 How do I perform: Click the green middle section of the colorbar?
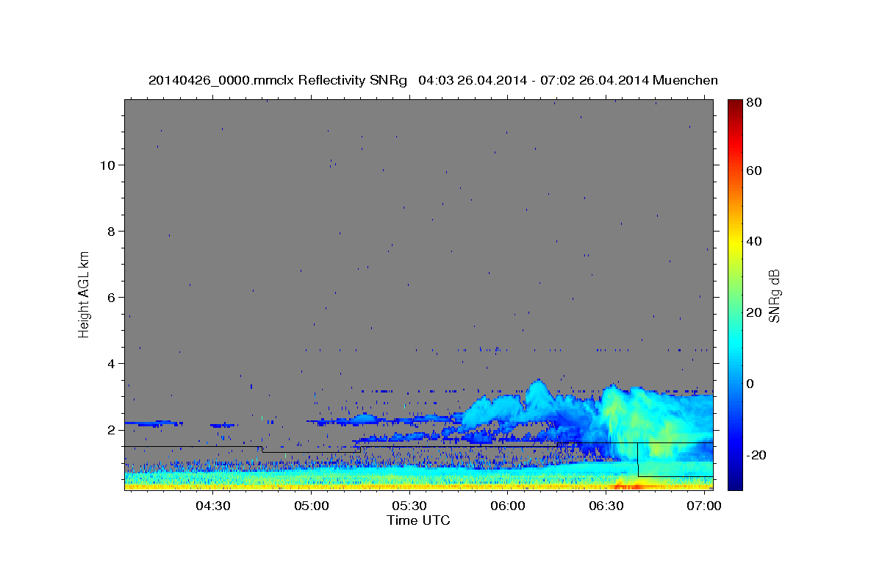[x=735, y=294]
